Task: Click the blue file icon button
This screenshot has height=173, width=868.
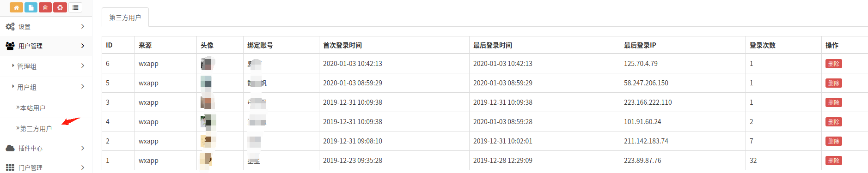Action: pos(31,7)
